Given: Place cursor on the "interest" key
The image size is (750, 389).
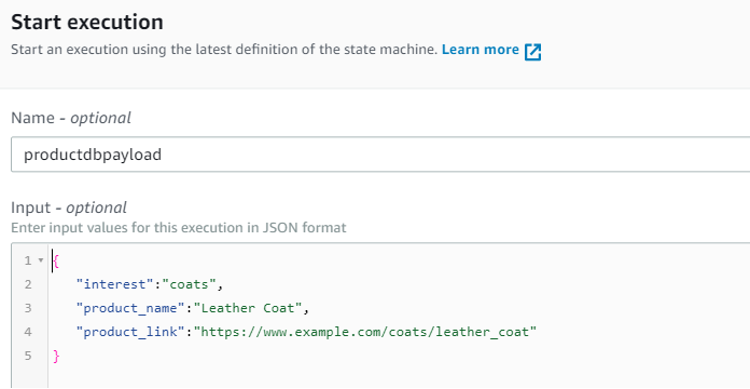Looking at the screenshot, I should 115,284.
